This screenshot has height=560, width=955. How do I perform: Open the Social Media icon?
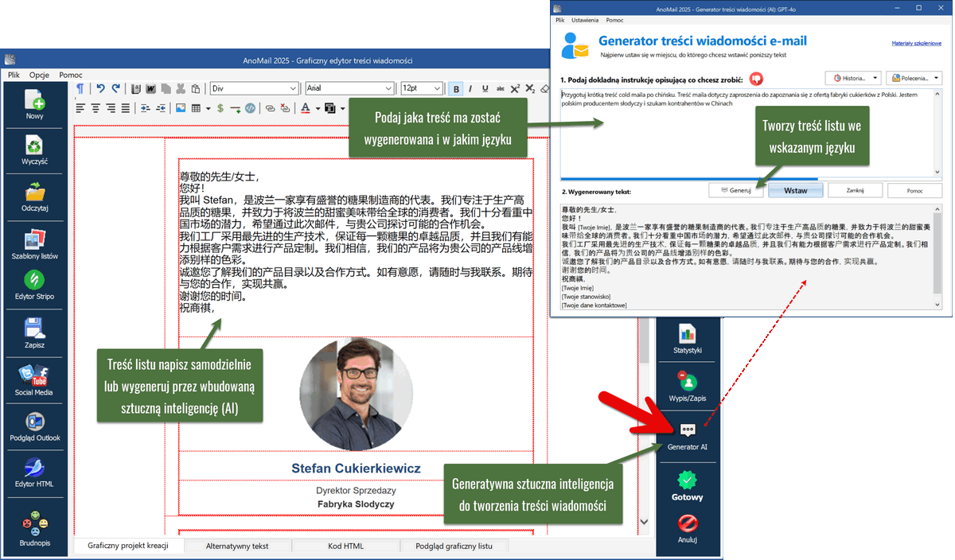click(35, 374)
